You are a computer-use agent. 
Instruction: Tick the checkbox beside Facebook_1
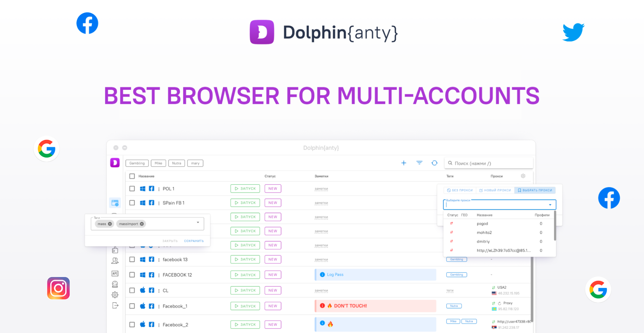point(132,306)
